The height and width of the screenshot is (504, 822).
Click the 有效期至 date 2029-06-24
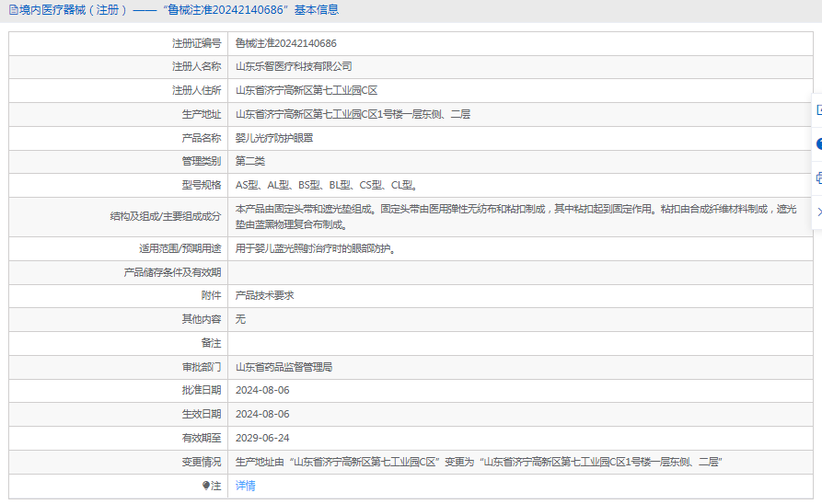tap(262, 438)
